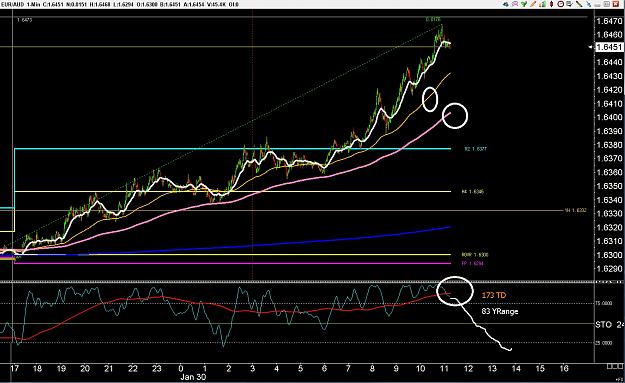
Task: Click the A:1.6454 ask value
Action: pos(194,4)
